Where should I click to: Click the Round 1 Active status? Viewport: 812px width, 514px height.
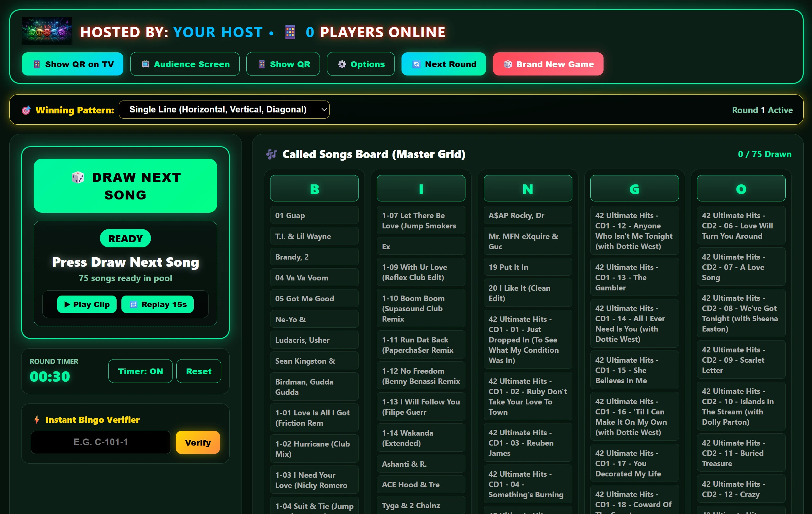pos(762,110)
